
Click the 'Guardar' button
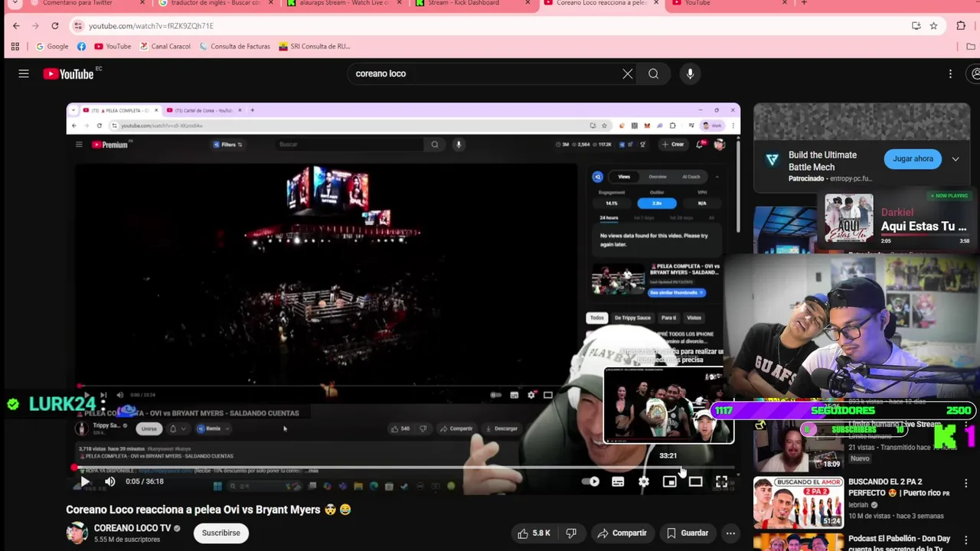(x=687, y=533)
